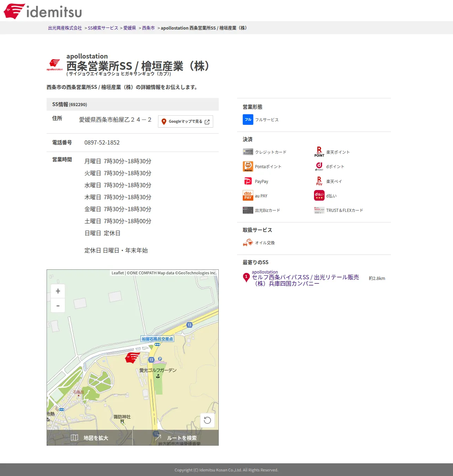Viewport: 453px width, 476px height.
Task: Click the 楽天ポイント R POINT icon
Action: click(319, 152)
